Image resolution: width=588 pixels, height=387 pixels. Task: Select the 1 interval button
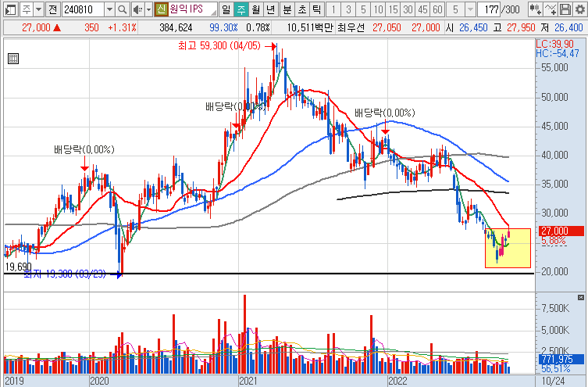333,9
